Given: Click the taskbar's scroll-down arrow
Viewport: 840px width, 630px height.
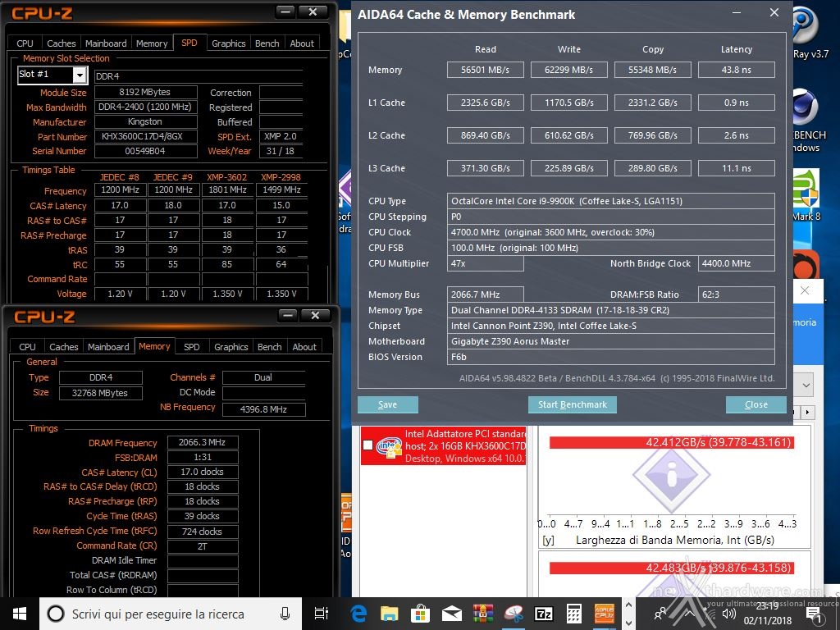Looking at the screenshot, I should [x=629, y=623].
